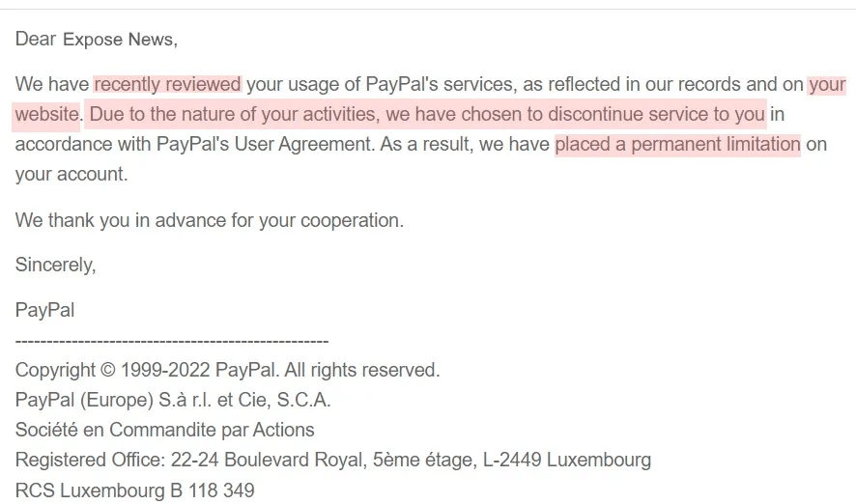Select the highlighted "placed a permanent limitation" text

pyautogui.click(x=677, y=145)
